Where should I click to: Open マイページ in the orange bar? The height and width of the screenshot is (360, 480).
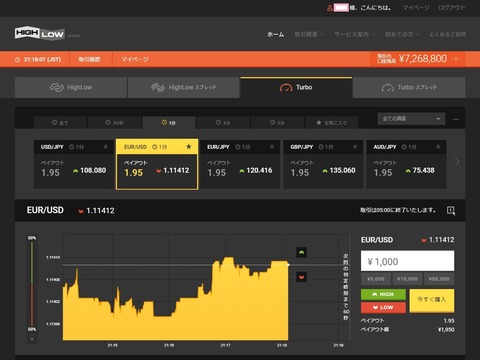point(135,59)
